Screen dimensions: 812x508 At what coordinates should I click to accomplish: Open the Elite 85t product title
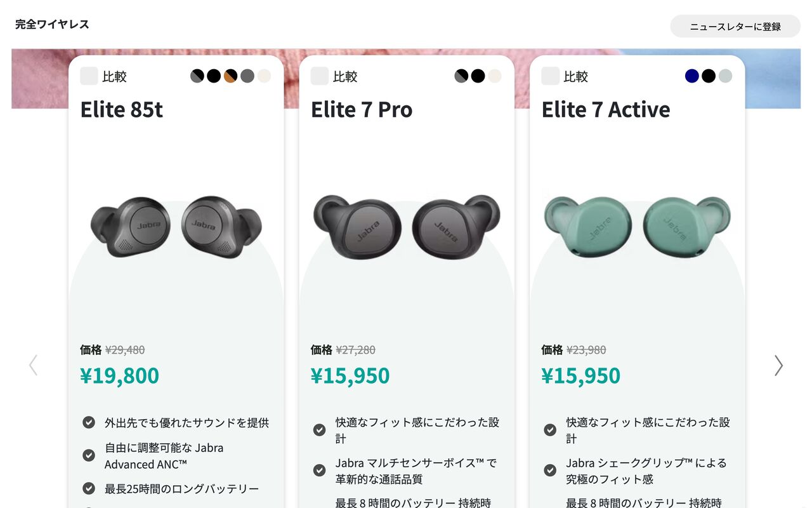click(x=121, y=110)
